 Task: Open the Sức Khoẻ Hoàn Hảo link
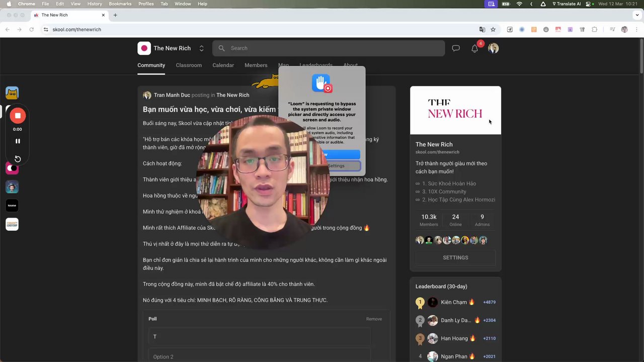(449, 184)
